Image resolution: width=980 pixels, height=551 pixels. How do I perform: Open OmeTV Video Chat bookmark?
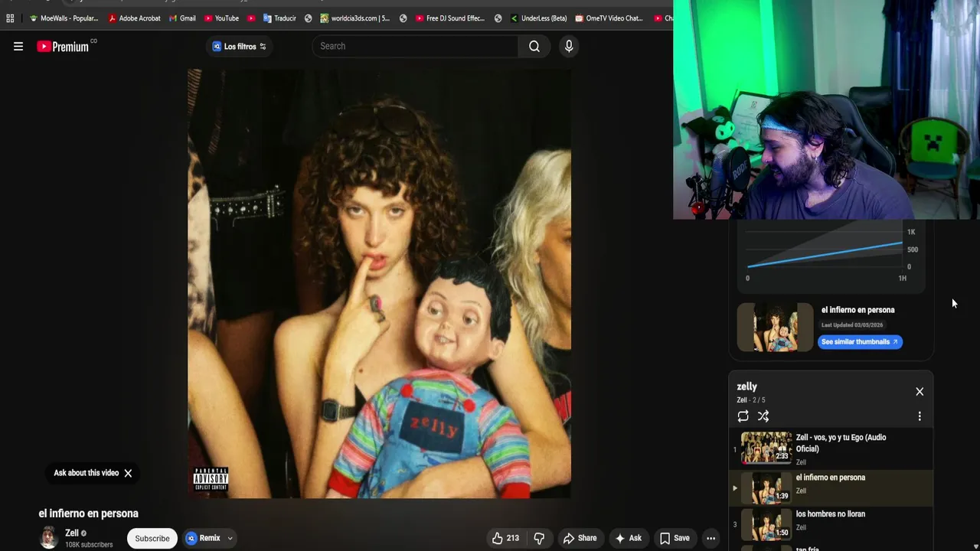click(609, 18)
